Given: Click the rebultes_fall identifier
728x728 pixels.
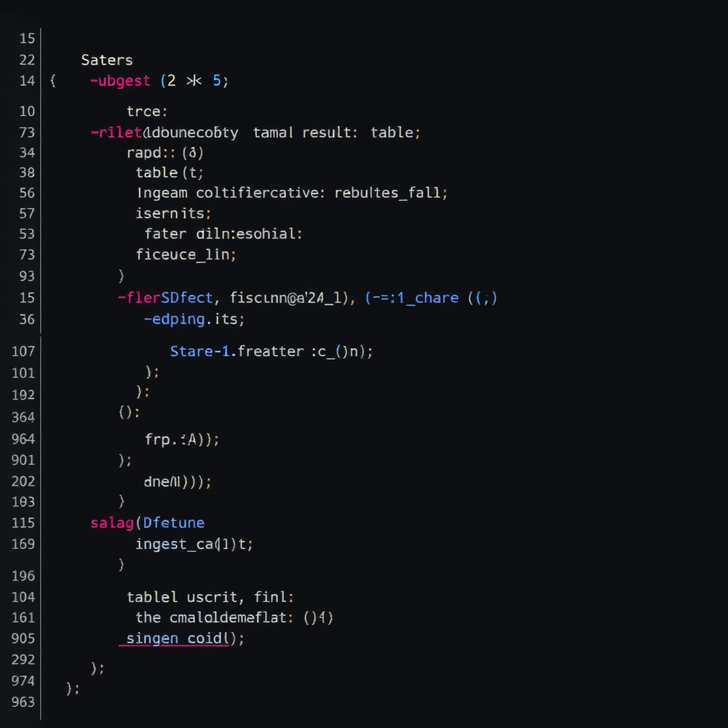Looking at the screenshot, I should pyautogui.click(x=389, y=192).
